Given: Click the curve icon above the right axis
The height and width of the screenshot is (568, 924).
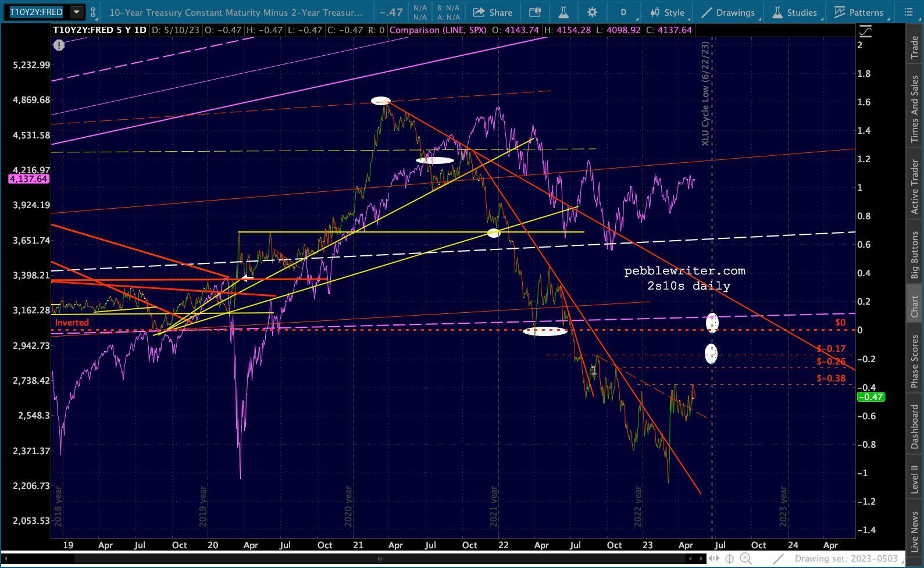Looking at the screenshot, I should click(865, 31).
